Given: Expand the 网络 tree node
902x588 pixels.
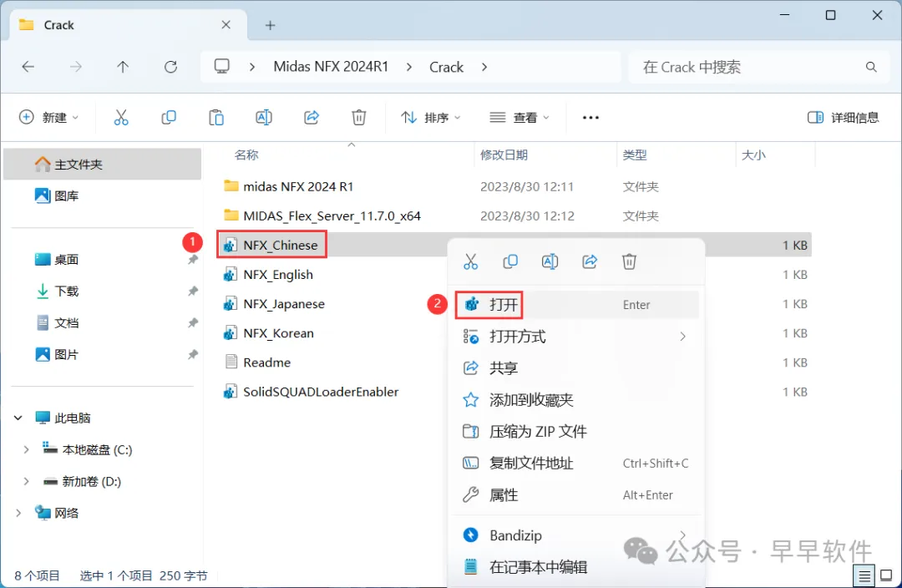Looking at the screenshot, I should [18, 513].
